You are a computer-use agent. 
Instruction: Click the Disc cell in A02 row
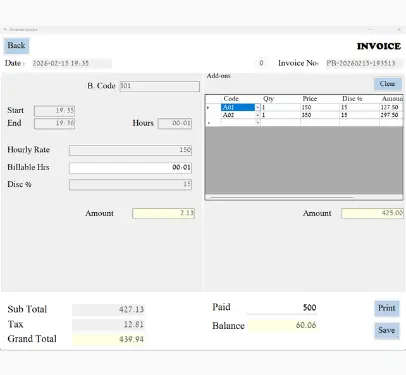(359, 115)
